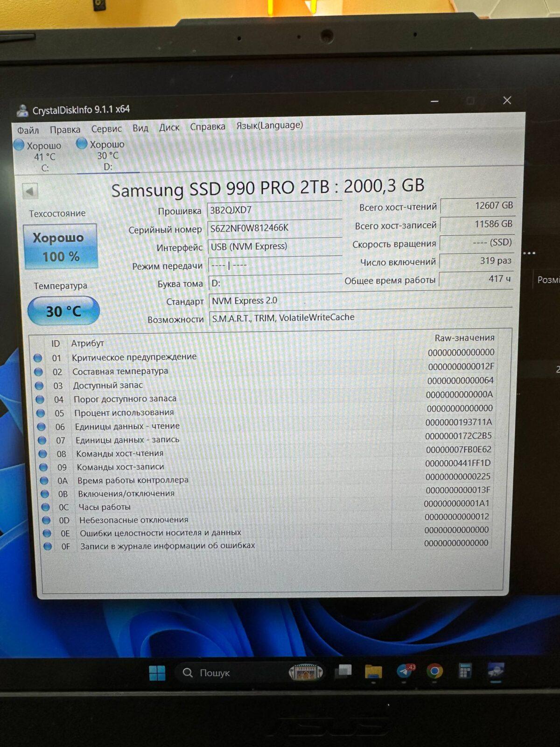Open the Файл menu

(x=28, y=130)
